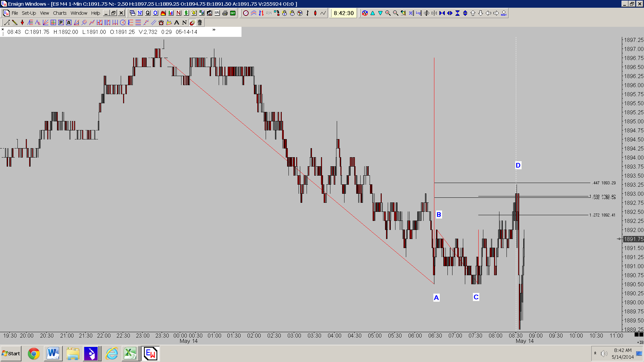Open the View menu
Image resolution: width=644 pixels, height=362 pixels.
pyautogui.click(x=45, y=13)
